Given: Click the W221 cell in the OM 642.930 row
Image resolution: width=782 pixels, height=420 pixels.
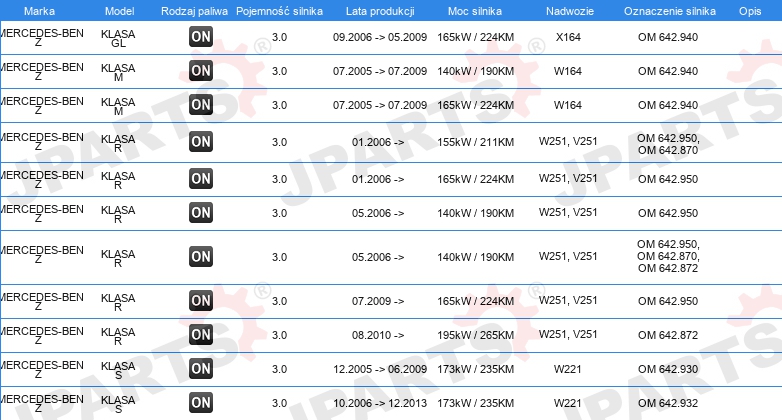Looking at the screenshot, I should coord(568,369).
